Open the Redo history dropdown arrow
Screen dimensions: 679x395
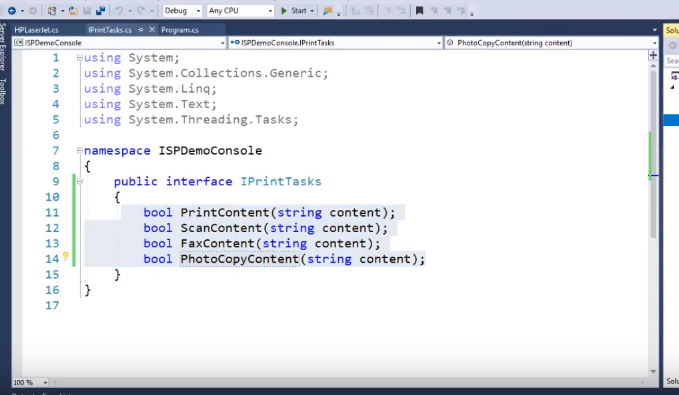coord(152,10)
